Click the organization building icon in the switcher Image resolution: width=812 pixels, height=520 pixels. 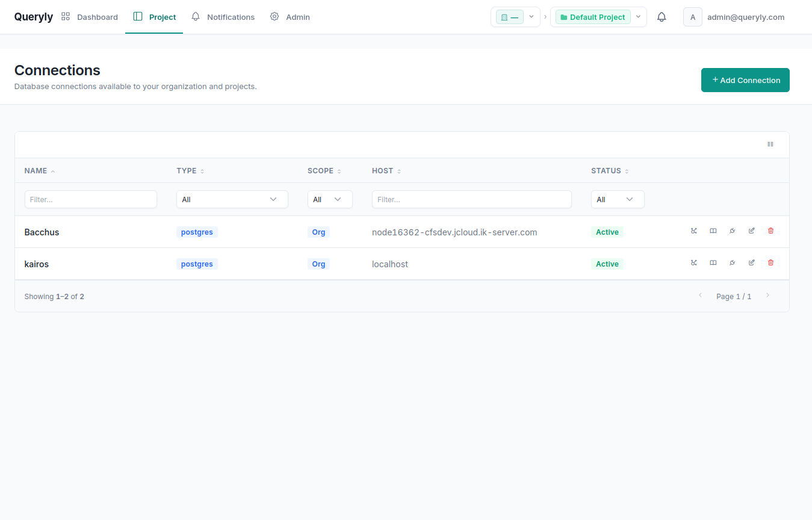click(x=504, y=17)
